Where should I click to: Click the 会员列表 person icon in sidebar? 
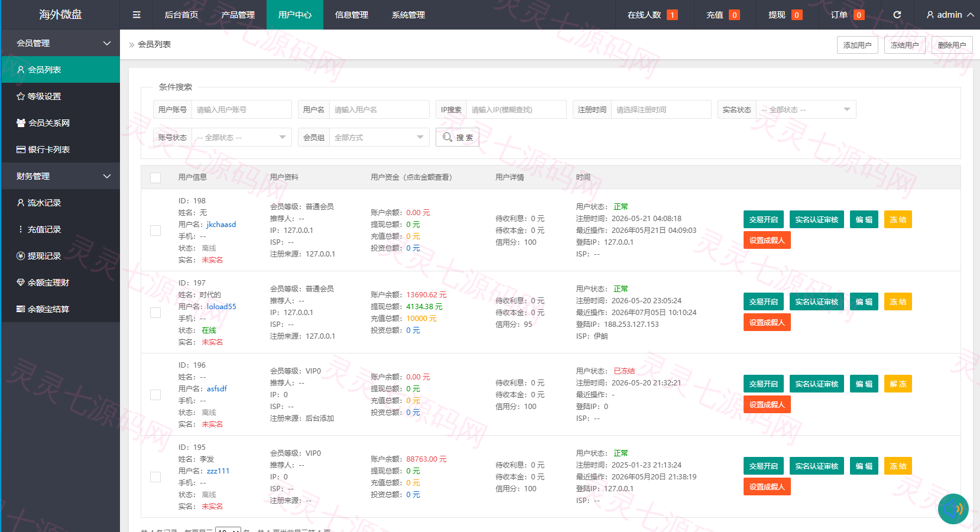[x=21, y=70]
